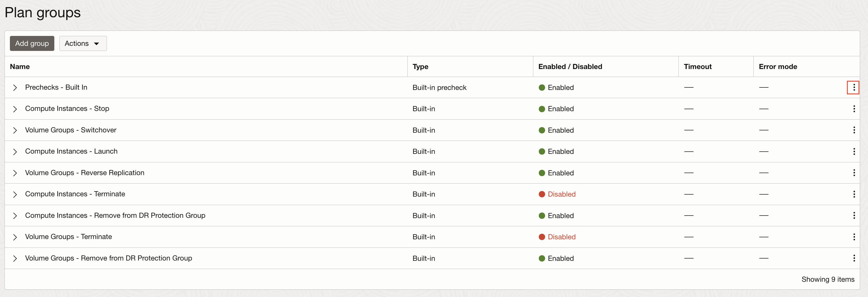Open the kebab menu for Volume Groups - Reverse Replication

(854, 173)
